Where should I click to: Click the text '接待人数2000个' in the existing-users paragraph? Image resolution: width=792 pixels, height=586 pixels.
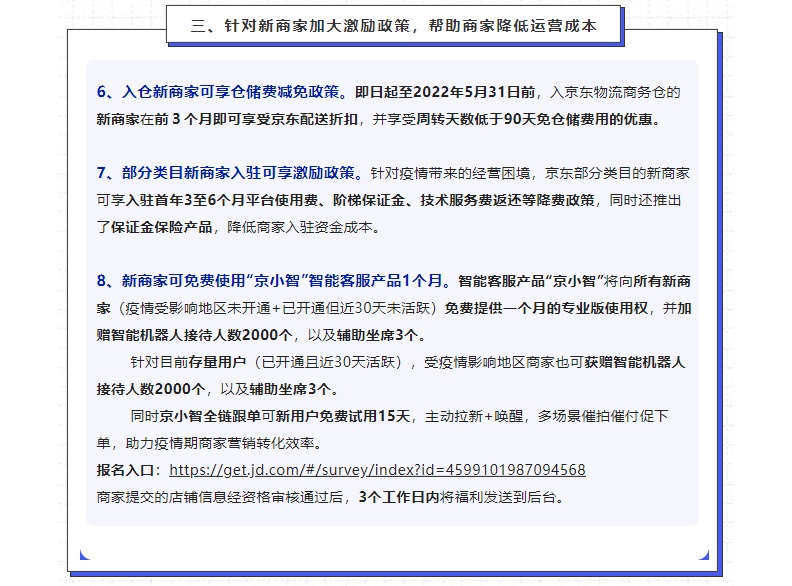click(151, 389)
